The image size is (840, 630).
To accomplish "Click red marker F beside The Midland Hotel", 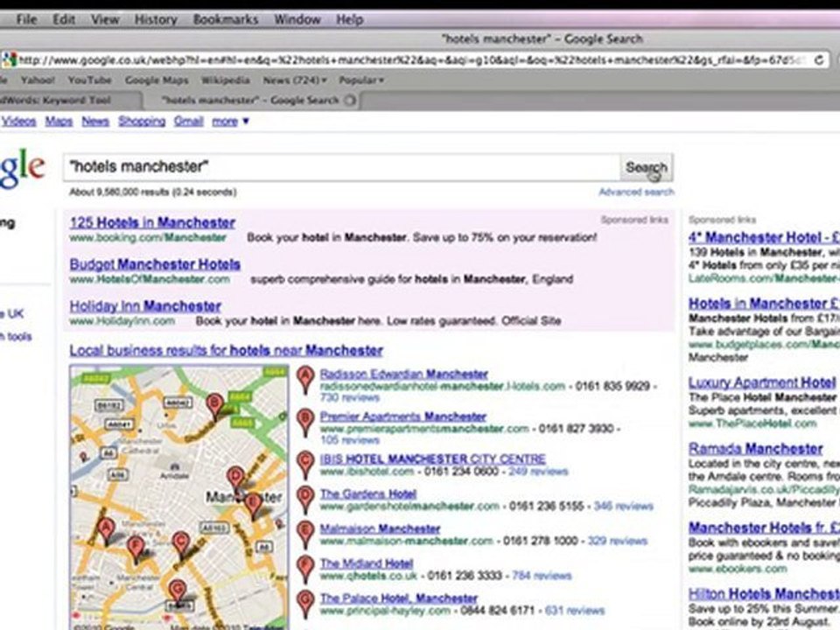I will (x=305, y=569).
